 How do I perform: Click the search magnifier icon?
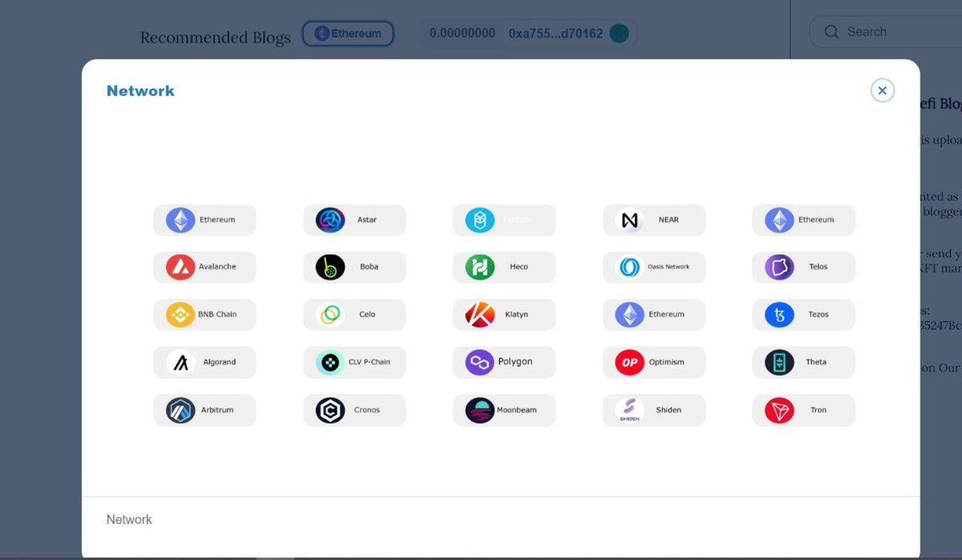[831, 32]
